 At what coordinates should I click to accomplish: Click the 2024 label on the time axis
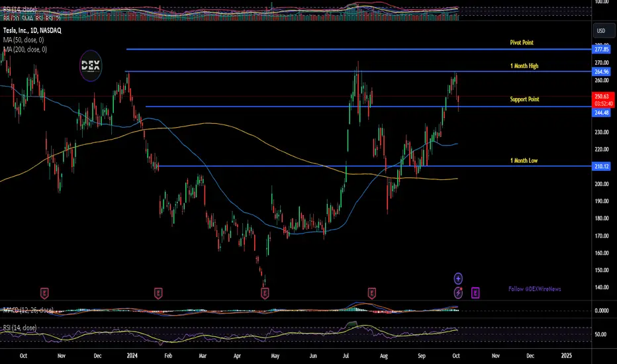(132, 356)
